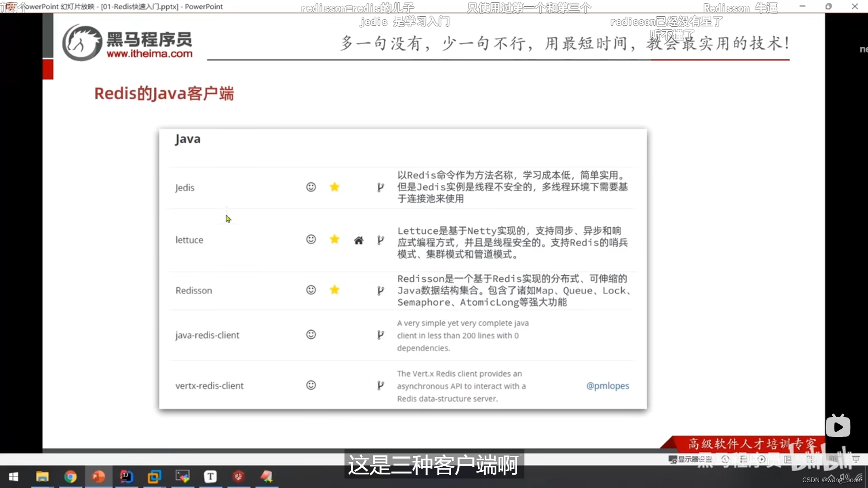This screenshot has width=868, height=488.
Task: Click the home icon in the lettuce row
Action: (359, 240)
